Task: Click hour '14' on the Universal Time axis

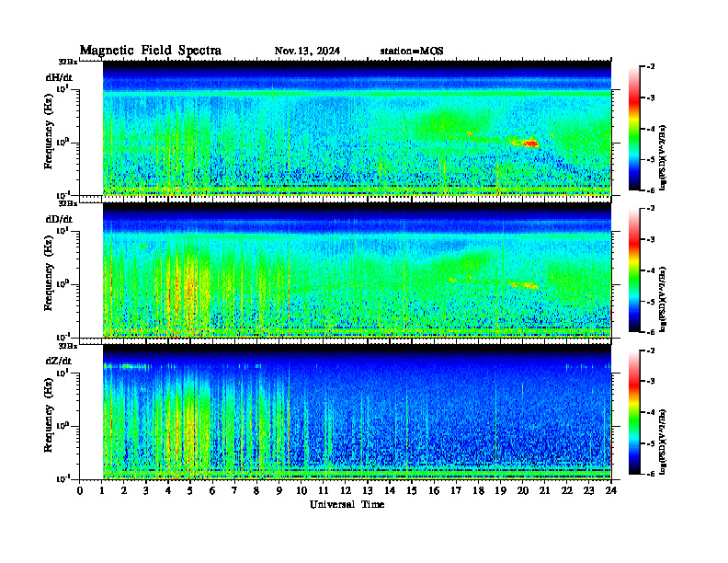Action: [390, 491]
